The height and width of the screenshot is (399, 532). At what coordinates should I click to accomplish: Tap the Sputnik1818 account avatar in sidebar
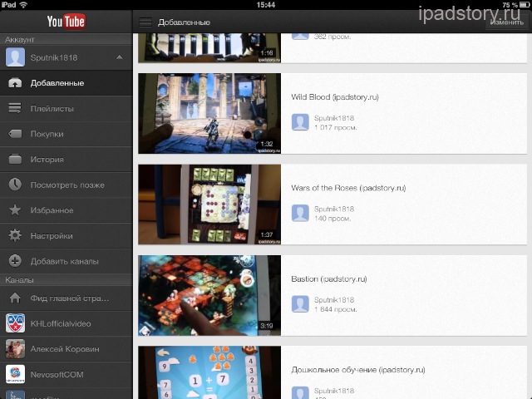[15, 57]
